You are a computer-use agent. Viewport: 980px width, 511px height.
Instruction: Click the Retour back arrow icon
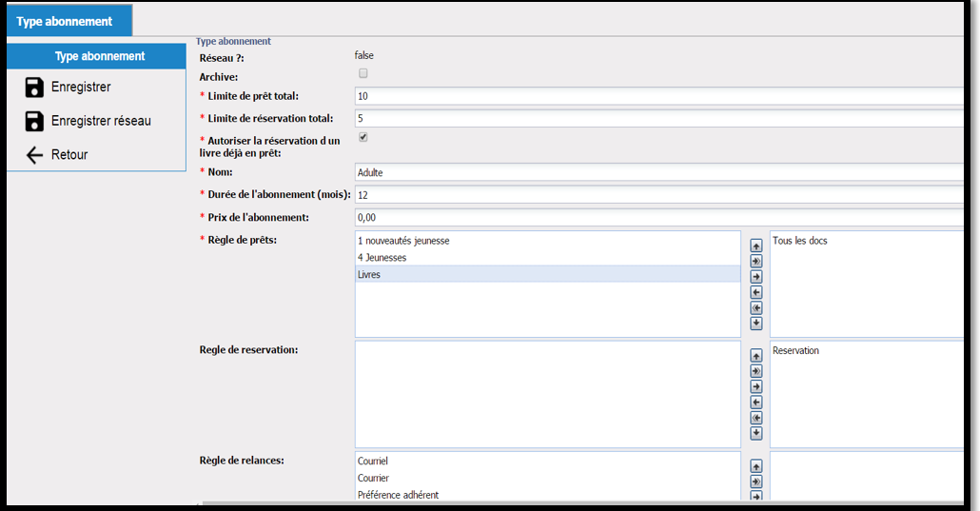tap(34, 154)
